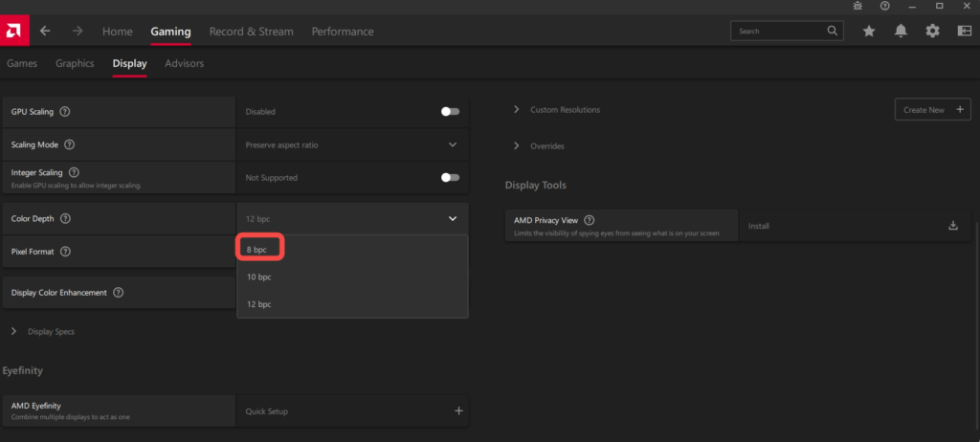Click the AMD logo icon
980x442 pixels.
(14, 31)
